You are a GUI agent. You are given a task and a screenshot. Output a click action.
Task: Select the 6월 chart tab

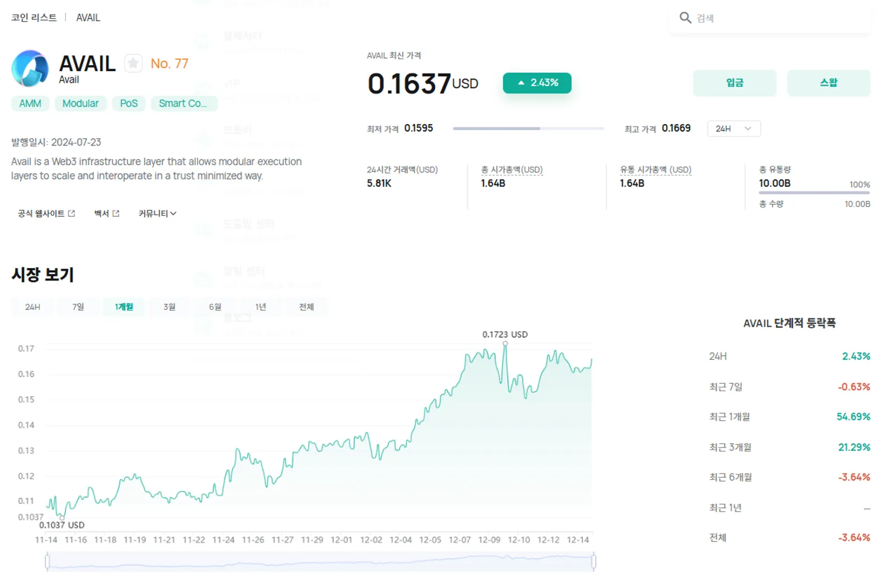pyautogui.click(x=215, y=307)
